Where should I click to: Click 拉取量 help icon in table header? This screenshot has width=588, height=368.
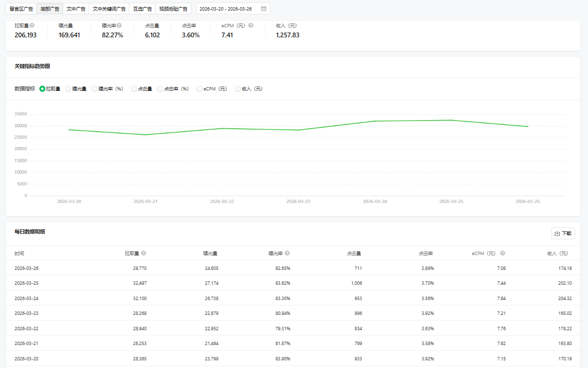coord(144,253)
